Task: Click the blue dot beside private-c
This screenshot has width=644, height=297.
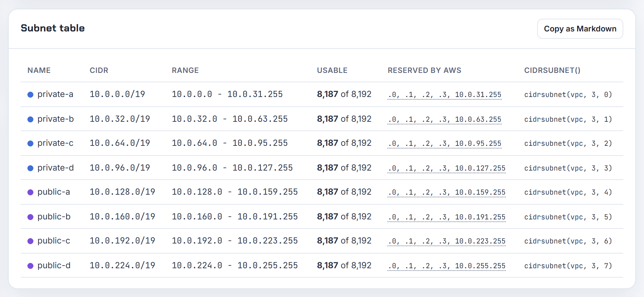Action: coord(30,143)
